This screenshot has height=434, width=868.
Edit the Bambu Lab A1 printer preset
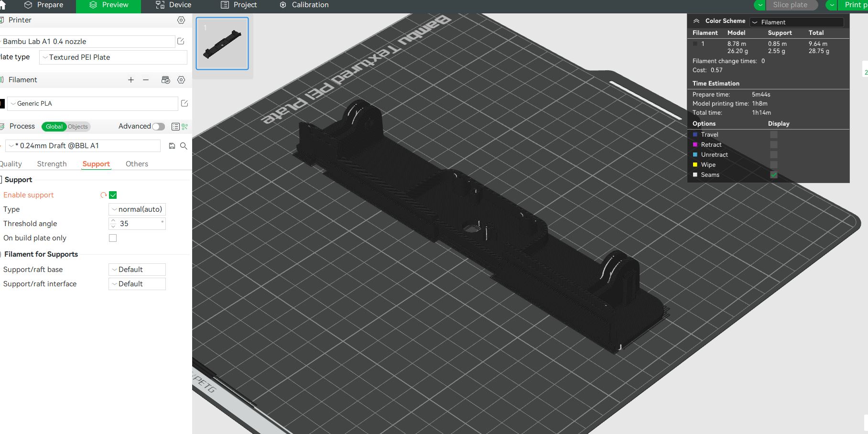pos(181,42)
